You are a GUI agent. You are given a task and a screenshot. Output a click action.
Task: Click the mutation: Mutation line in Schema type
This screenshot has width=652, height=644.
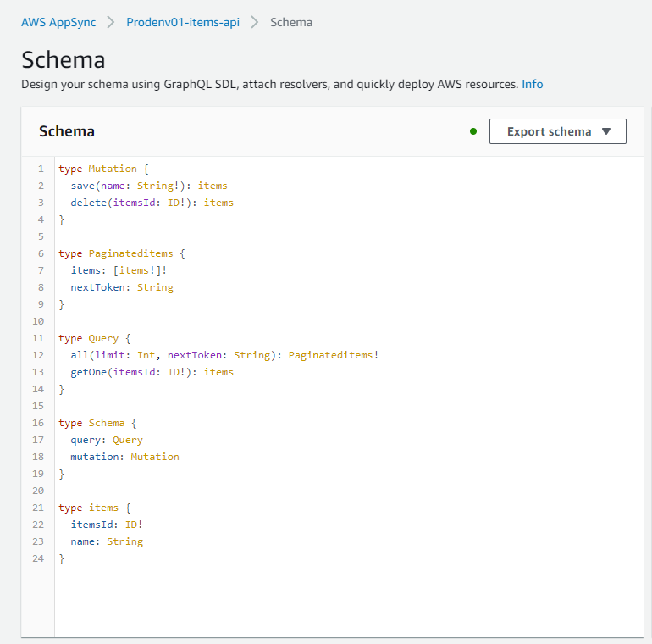click(124, 457)
